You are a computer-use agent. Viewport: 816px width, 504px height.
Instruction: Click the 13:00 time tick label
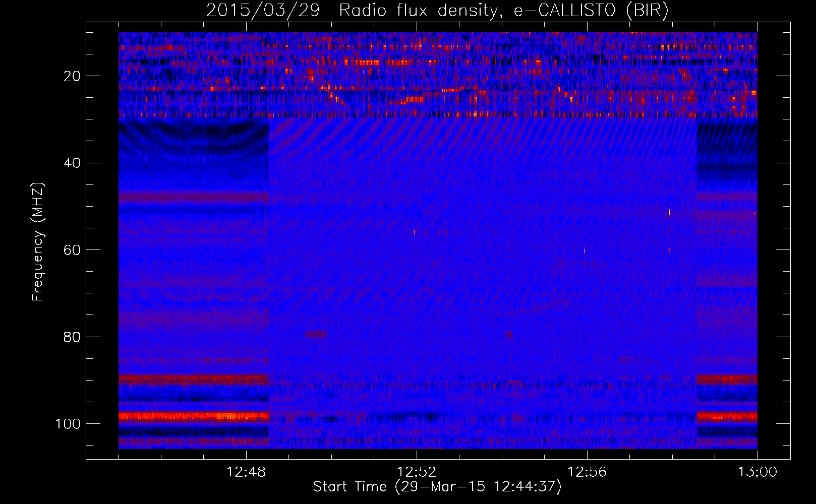[x=757, y=472]
